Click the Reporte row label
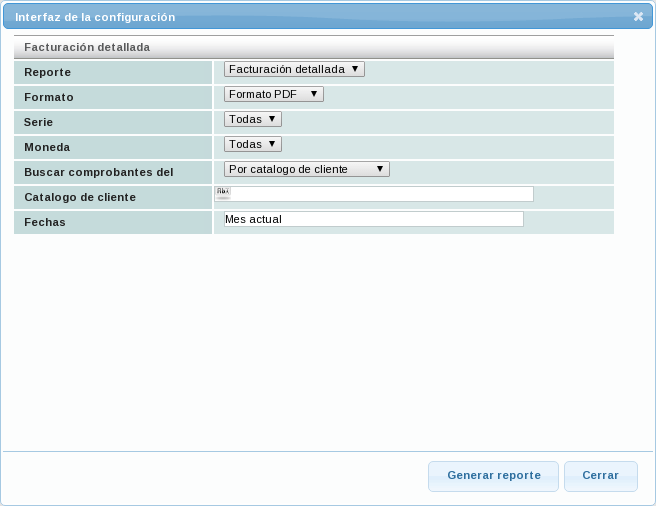 (47, 73)
